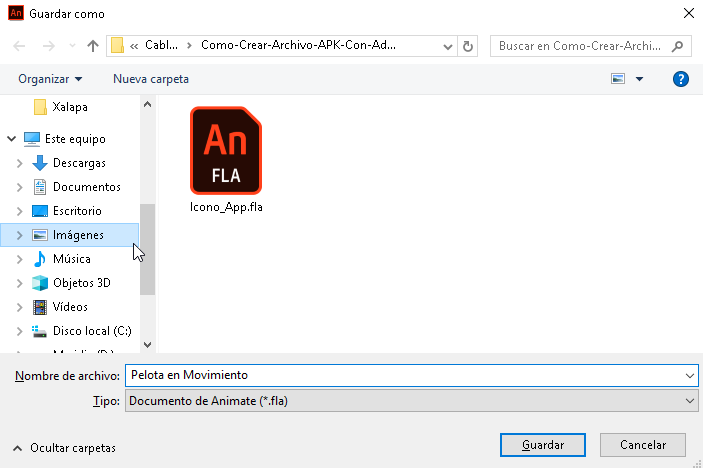Viewport: 703px width, 468px height.
Task: Change the view layout icon
Action: [x=618, y=79]
